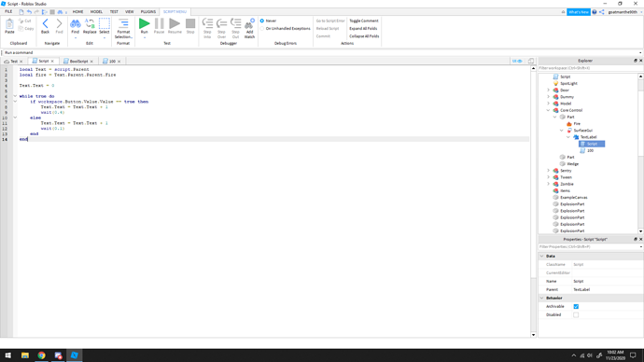Click the Redo arrow in quick access bar
The image size is (644, 362).
pos(36,12)
